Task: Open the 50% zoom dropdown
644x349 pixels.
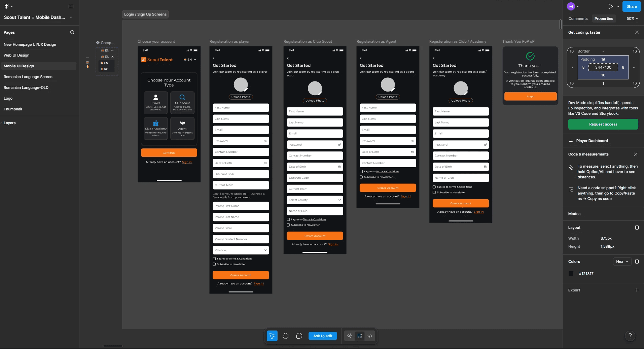Action: [632, 19]
